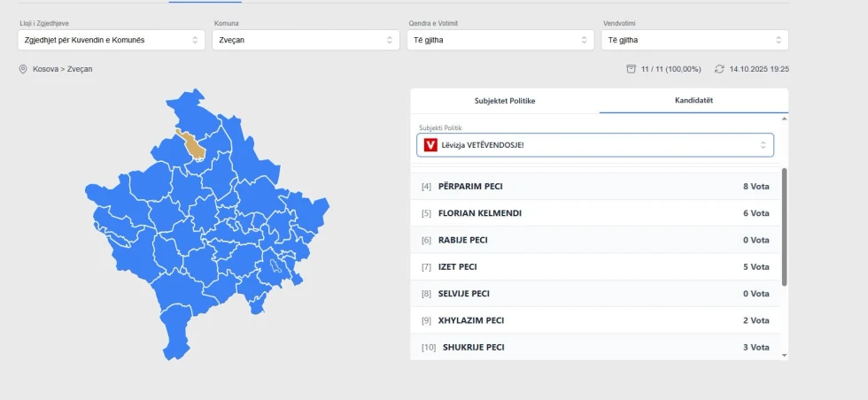Expand the Vendvotimi dropdown
Image resolution: width=868 pixels, height=400 pixels.
click(694, 40)
